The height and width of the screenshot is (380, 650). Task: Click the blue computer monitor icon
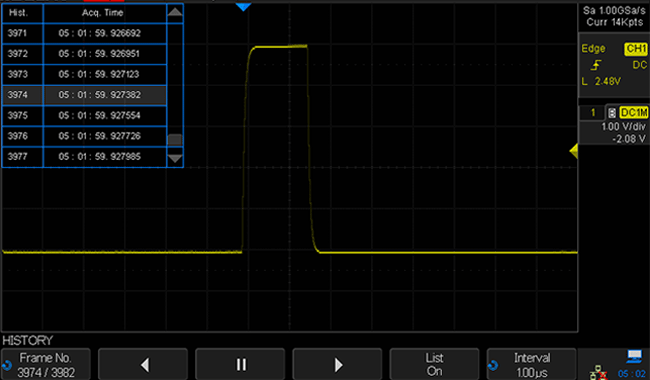point(634,356)
